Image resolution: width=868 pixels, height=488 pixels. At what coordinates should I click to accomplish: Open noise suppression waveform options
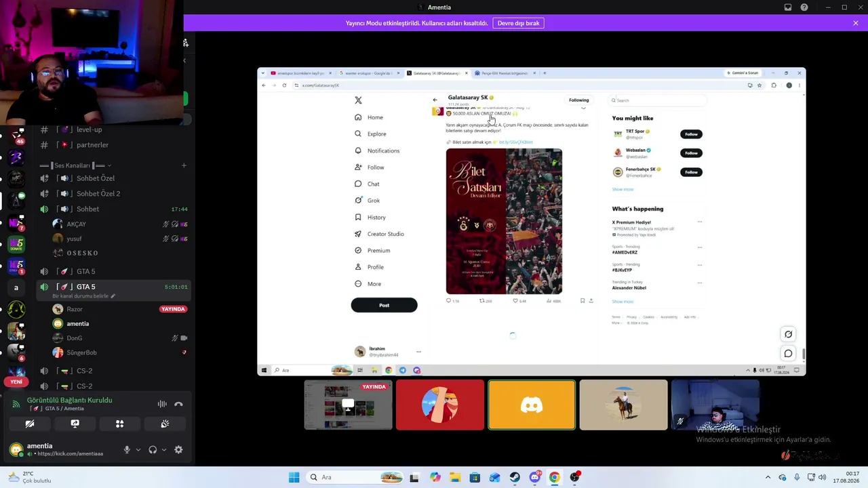pos(162,404)
